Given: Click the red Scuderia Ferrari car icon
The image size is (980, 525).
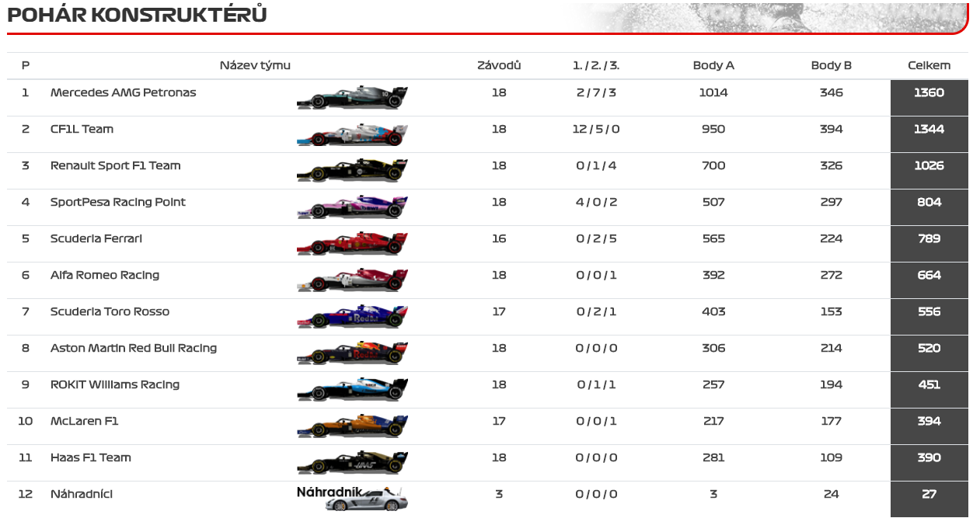Looking at the screenshot, I should pyautogui.click(x=352, y=243).
